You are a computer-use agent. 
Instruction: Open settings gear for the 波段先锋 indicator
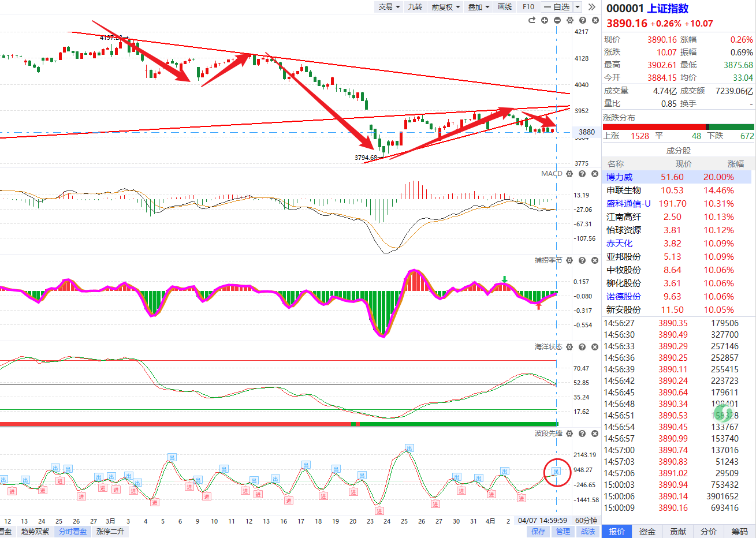(x=569, y=434)
